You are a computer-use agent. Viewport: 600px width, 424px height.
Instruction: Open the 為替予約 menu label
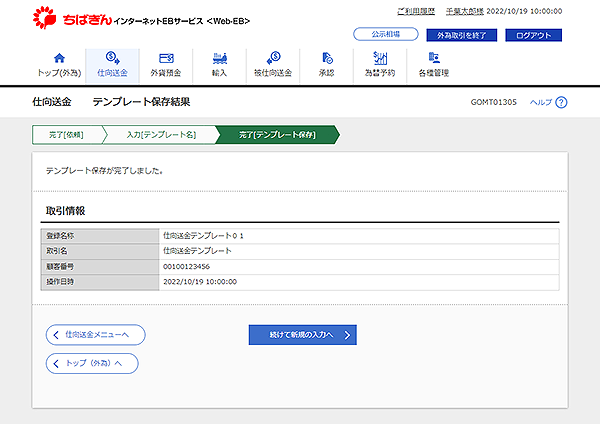380,73
